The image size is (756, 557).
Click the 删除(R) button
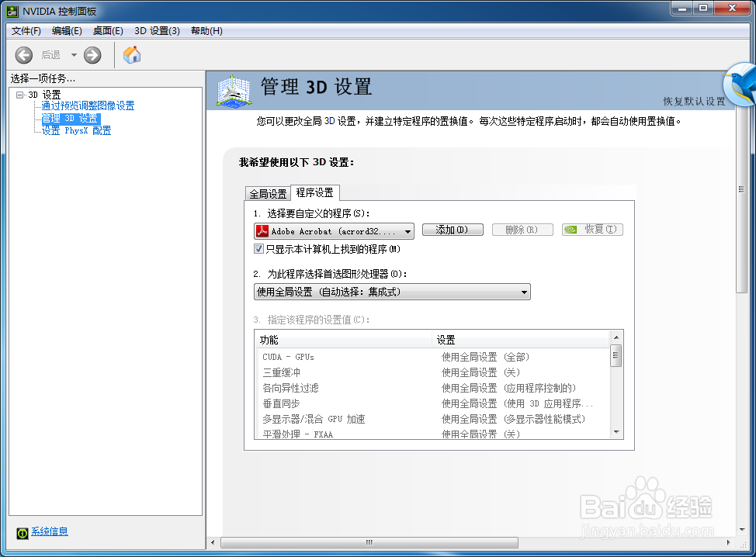(522, 230)
